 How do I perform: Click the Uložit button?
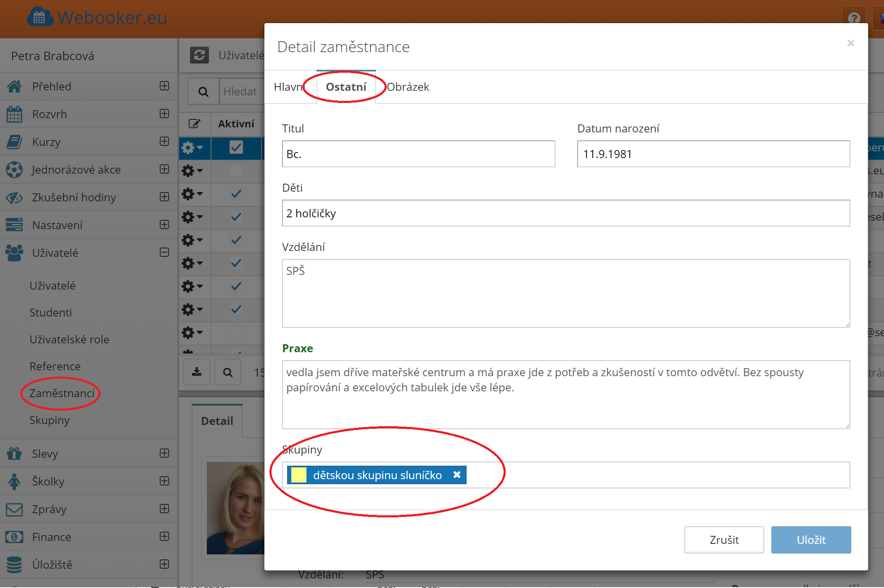(811, 540)
